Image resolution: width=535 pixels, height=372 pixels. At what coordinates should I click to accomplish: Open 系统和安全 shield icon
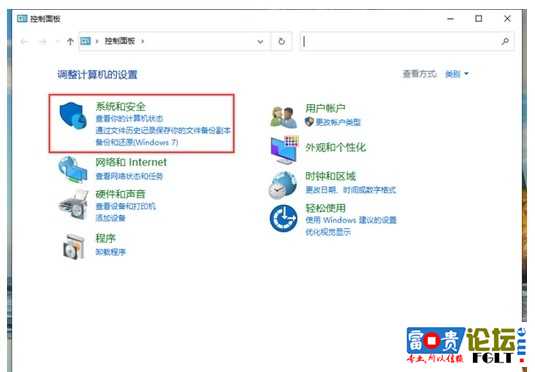click(72, 116)
